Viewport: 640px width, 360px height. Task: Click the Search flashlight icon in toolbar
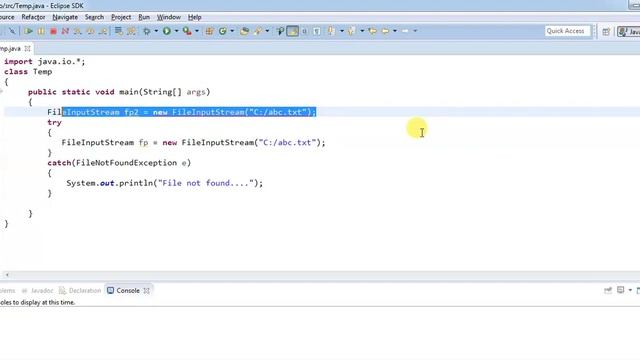[x=258, y=31]
